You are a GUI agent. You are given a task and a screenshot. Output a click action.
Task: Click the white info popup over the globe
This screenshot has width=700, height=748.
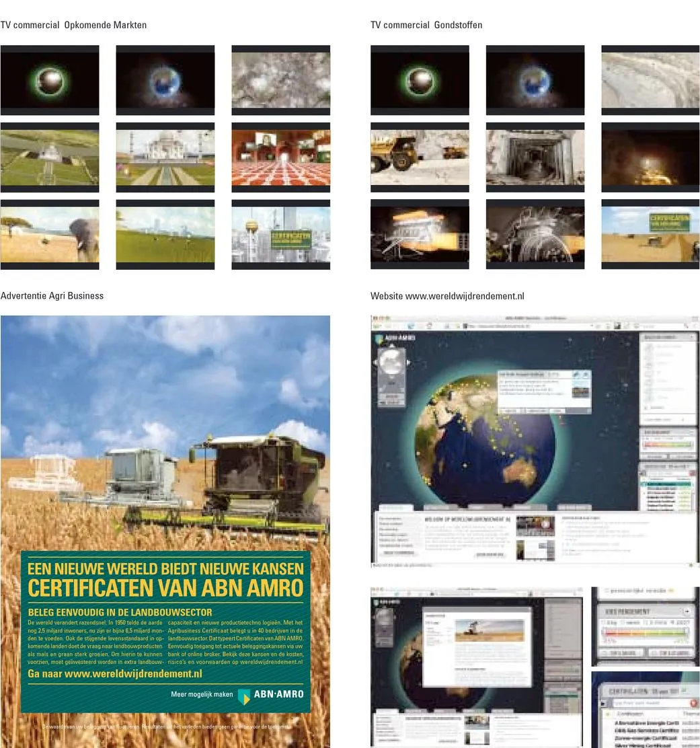(x=545, y=391)
